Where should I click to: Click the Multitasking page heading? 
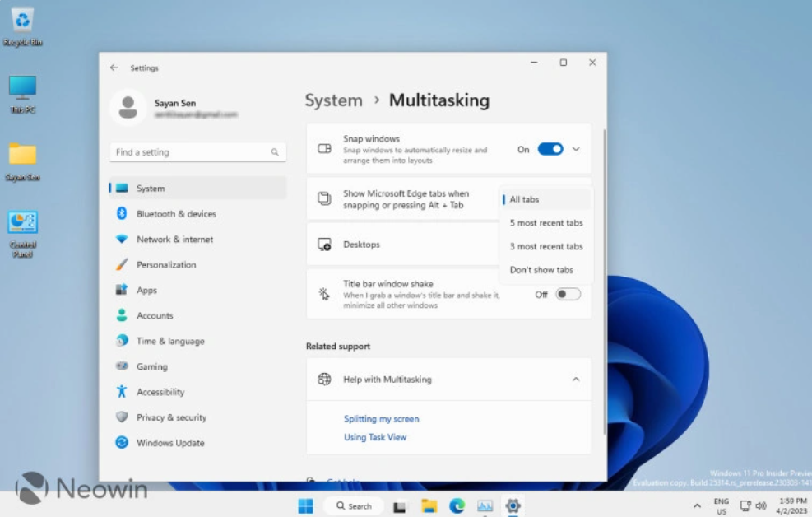(x=439, y=100)
